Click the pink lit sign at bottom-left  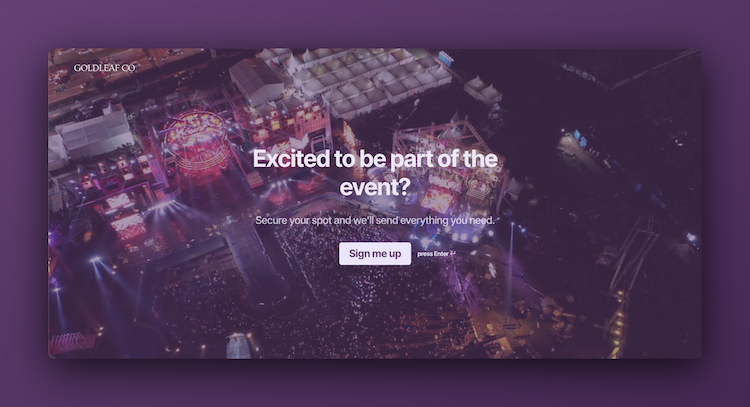(72, 342)
